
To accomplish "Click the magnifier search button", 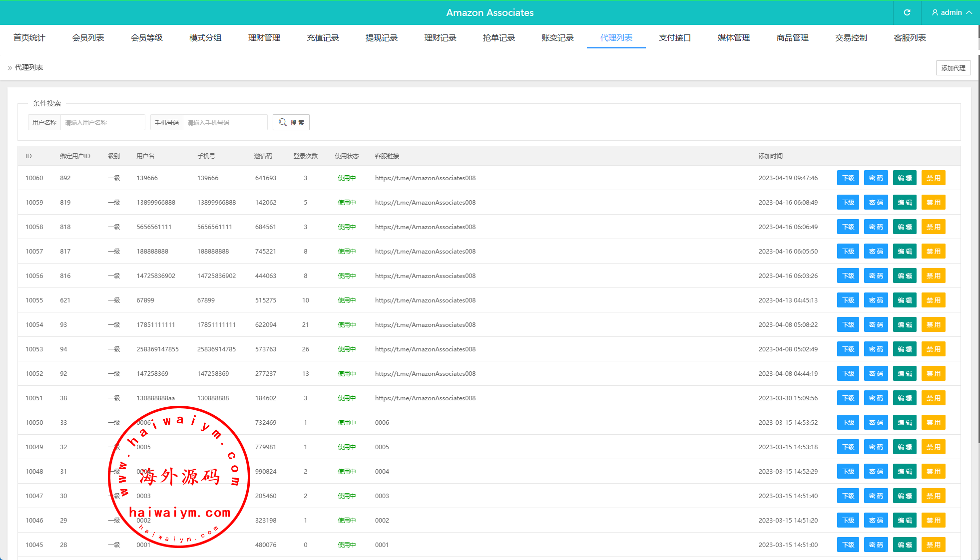I will click(291, 122).
